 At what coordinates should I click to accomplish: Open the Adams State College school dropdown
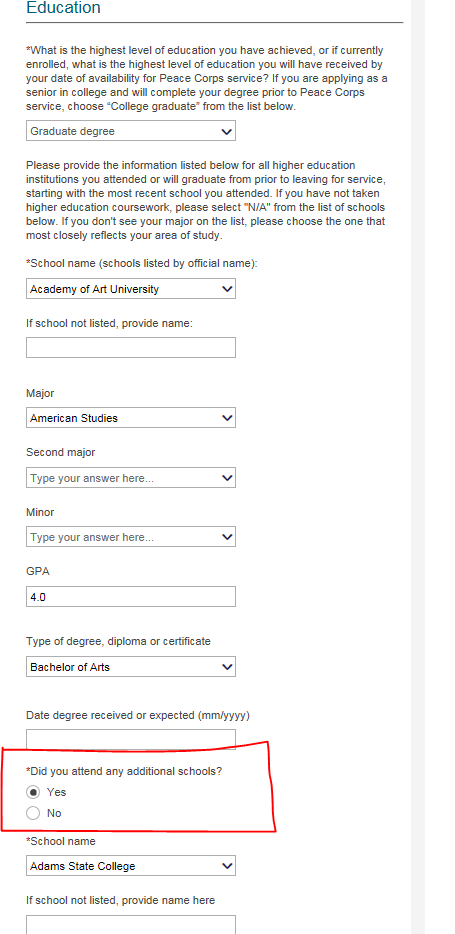131,865
